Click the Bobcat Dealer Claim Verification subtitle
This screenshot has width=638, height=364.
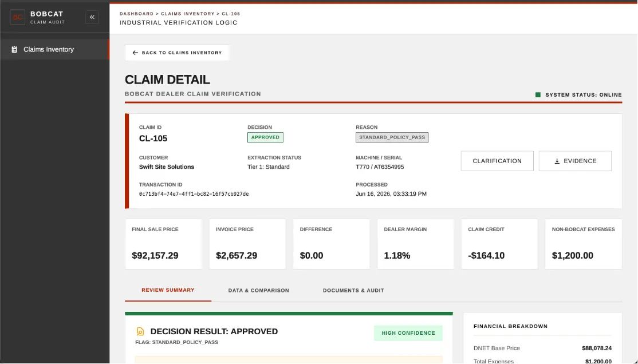193,94
